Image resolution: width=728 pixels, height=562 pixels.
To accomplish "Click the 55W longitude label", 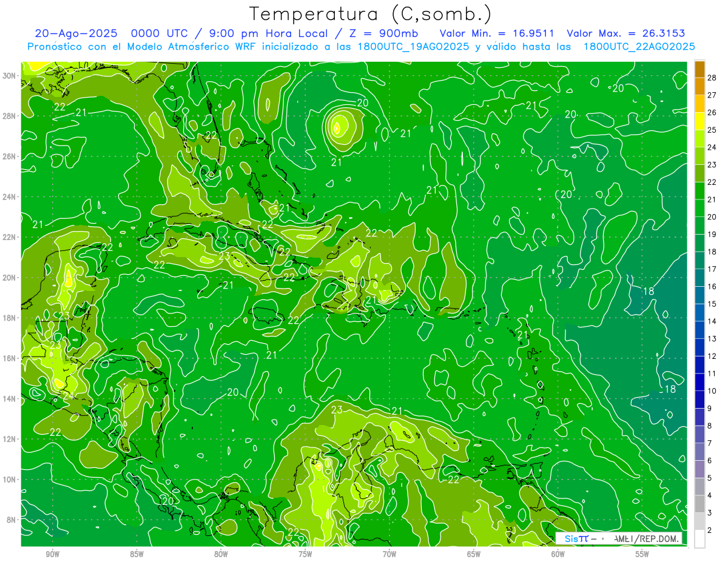I will (x=642, y=554).
